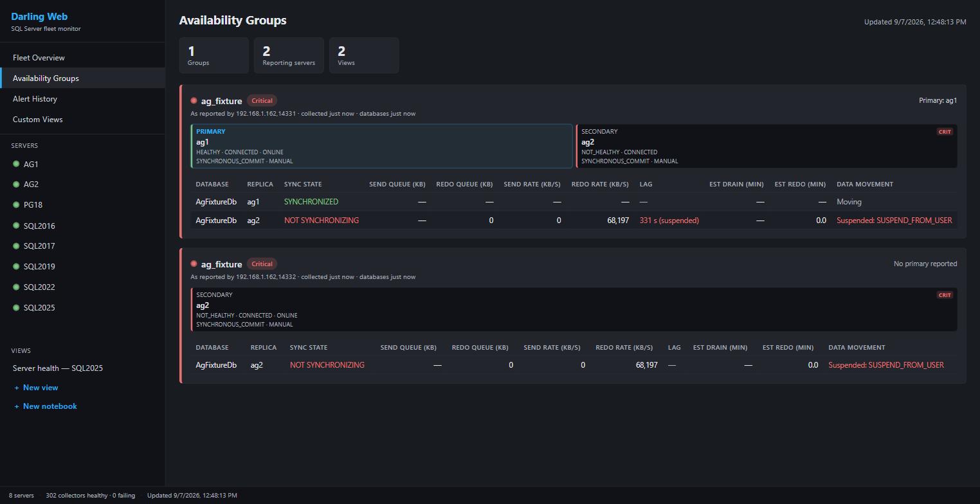Select the SECONDARY ag2 card showing CONNECTED · ONLINE

pyautogui.click(x=574, y=309)
